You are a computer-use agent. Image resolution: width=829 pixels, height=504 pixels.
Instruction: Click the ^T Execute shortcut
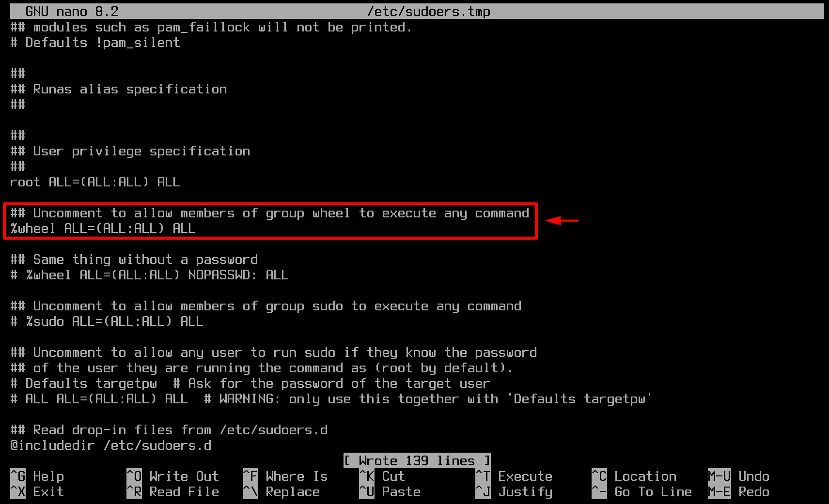click(x=514, y=476)
